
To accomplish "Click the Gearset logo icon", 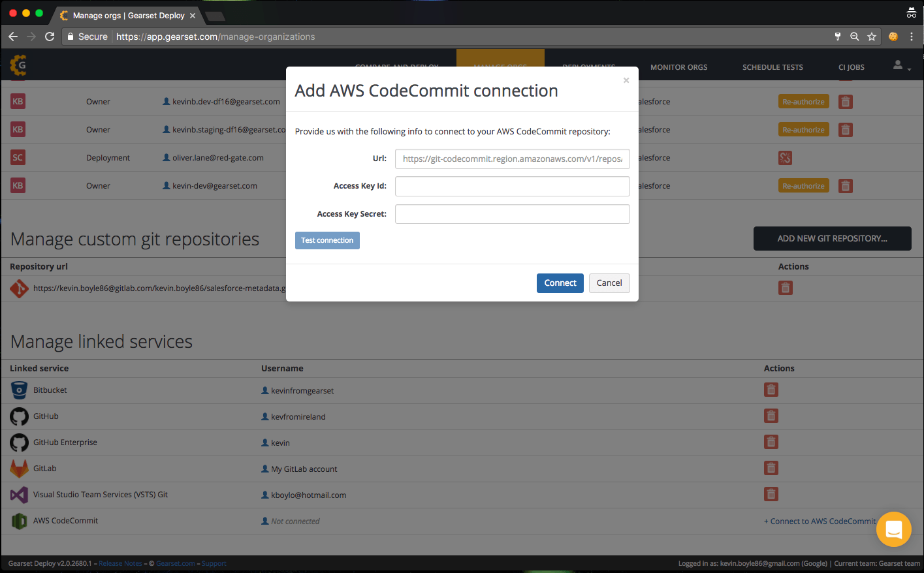I will pyautogui.click(x=18, y=65).
